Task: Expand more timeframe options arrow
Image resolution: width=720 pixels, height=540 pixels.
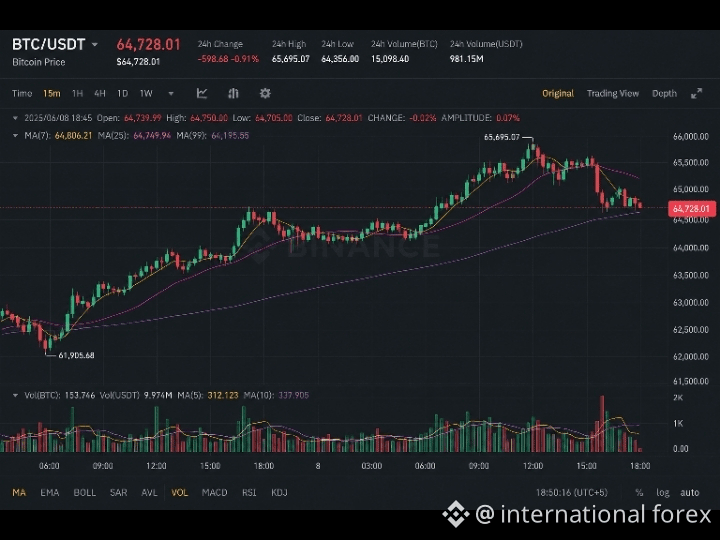Action: point(171,94)
